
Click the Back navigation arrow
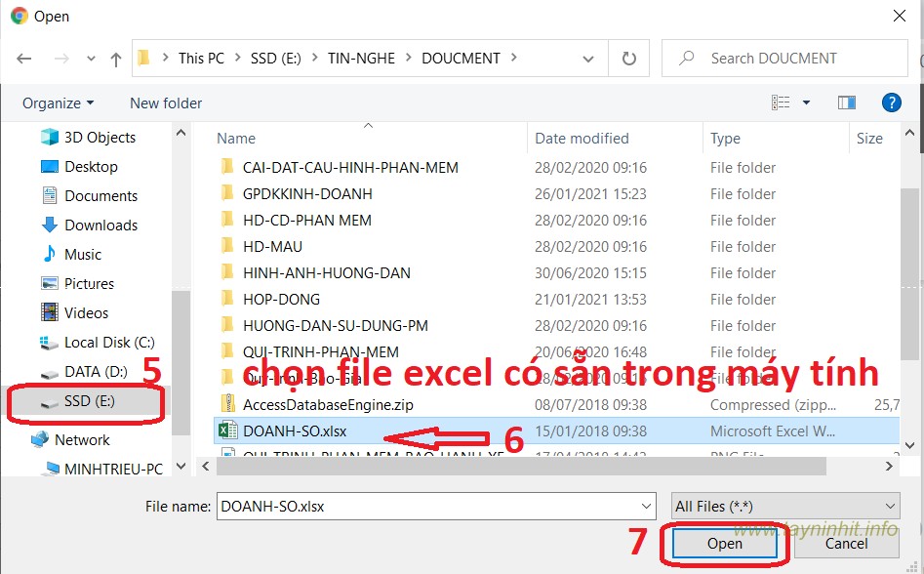coord(24,59)
